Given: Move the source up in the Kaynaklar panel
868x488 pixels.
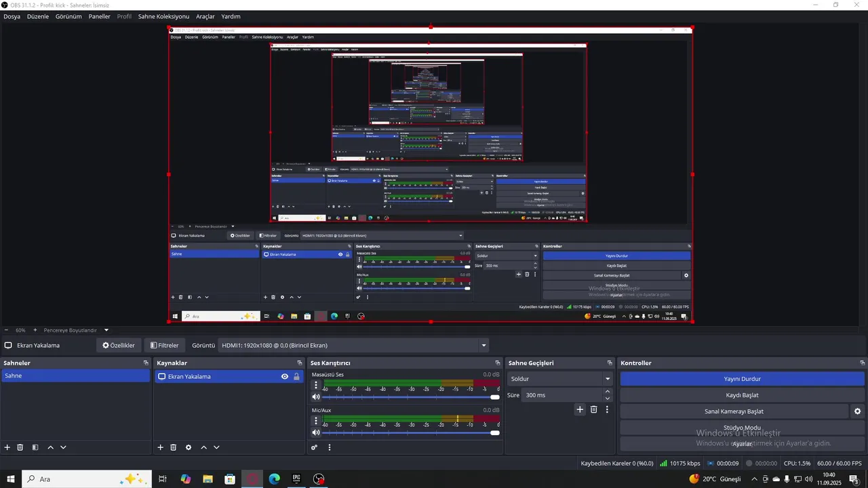Looking at the screenshot, I should (x=203, y=447).
